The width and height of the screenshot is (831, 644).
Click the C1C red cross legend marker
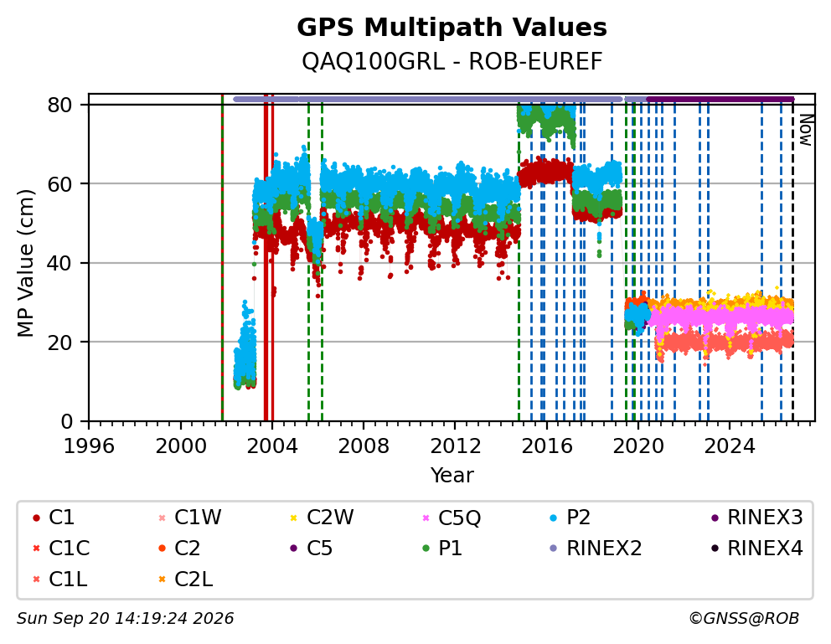37,549
